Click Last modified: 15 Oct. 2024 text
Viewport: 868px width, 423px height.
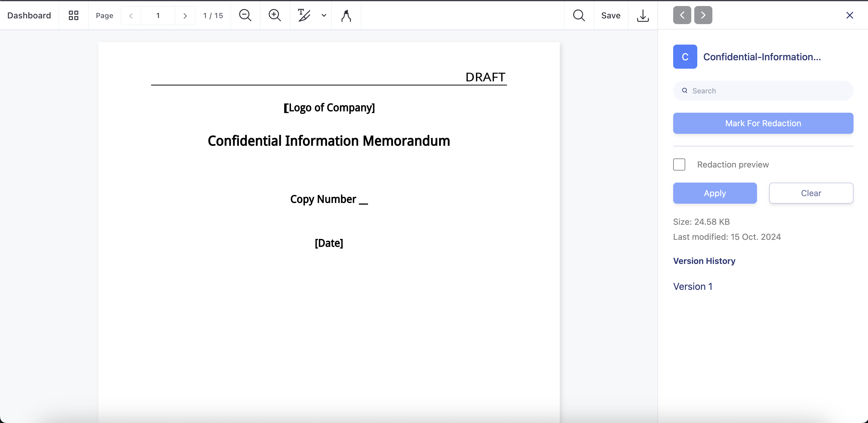[727, 237]
